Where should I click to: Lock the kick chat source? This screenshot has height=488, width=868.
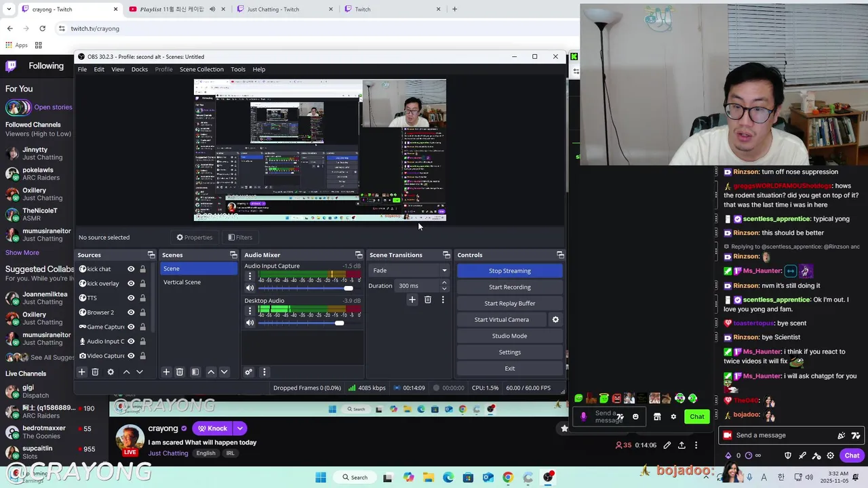(142, 269)
